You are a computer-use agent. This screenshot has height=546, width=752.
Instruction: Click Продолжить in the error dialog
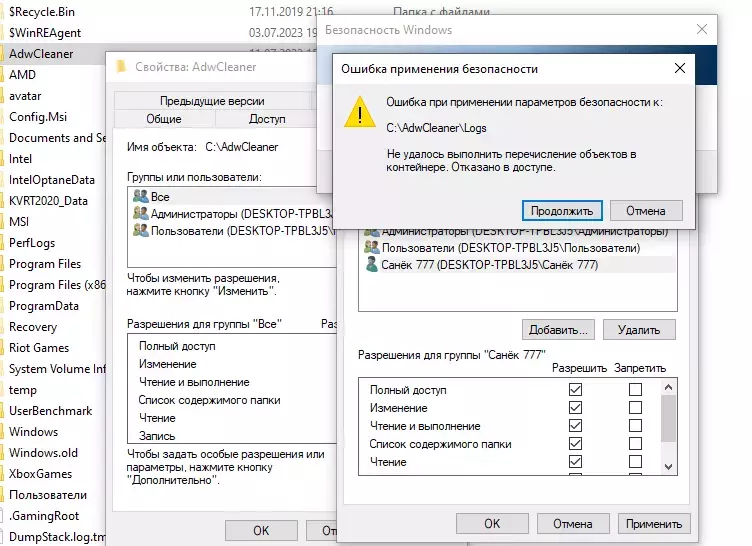pos(562,211)
